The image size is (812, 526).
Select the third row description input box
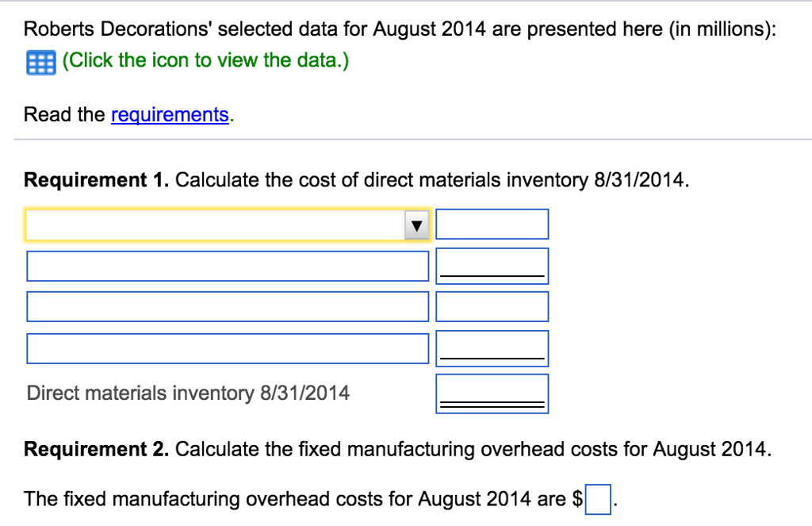coord(228,306)
